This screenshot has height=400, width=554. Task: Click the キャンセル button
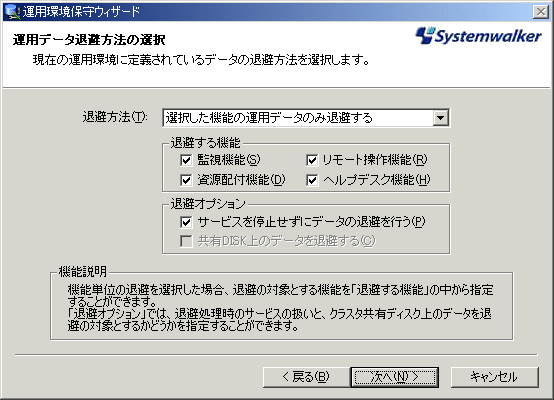click(494, 377)
